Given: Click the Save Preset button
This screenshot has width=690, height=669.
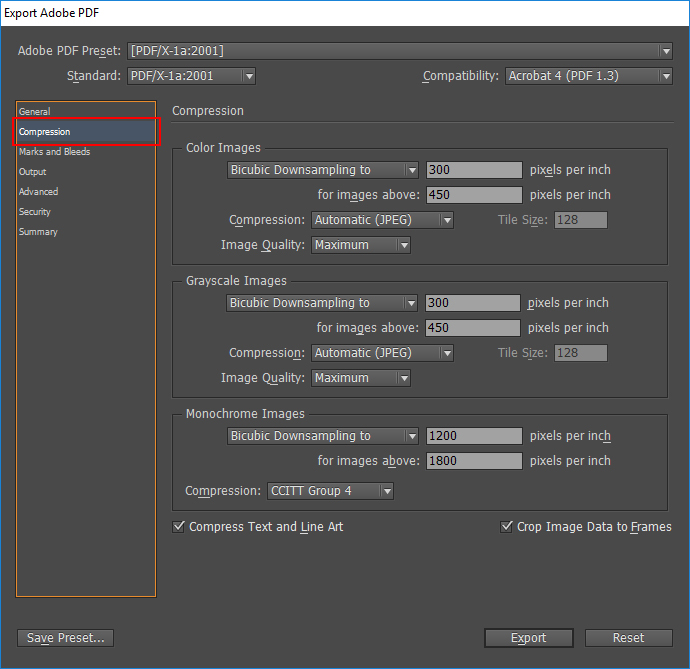Looking at the screenshot, I should [66, 638].
